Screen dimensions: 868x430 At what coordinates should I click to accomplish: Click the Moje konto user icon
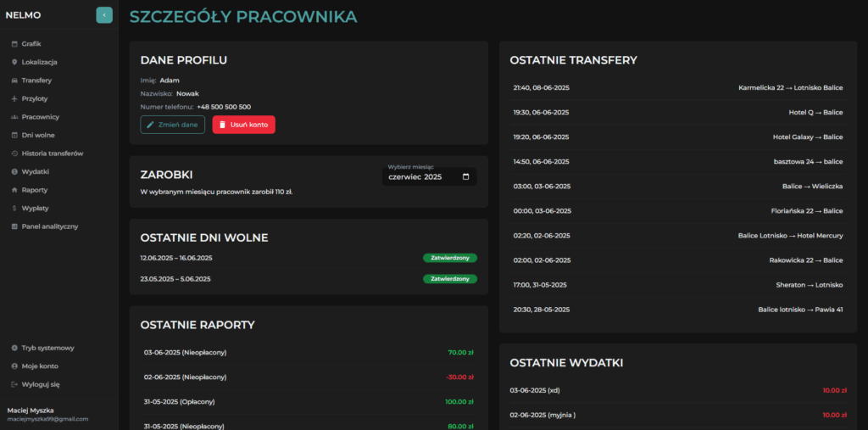[x=14, y=366]
